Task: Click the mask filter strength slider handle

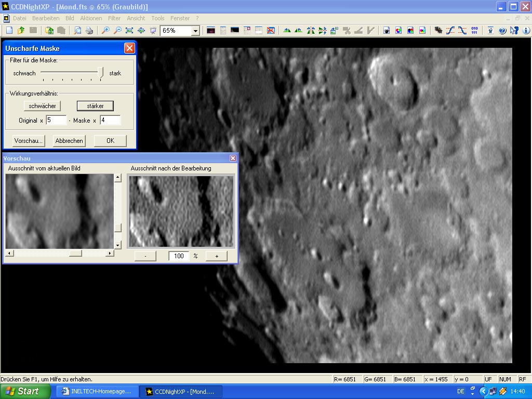Action: 100,72
